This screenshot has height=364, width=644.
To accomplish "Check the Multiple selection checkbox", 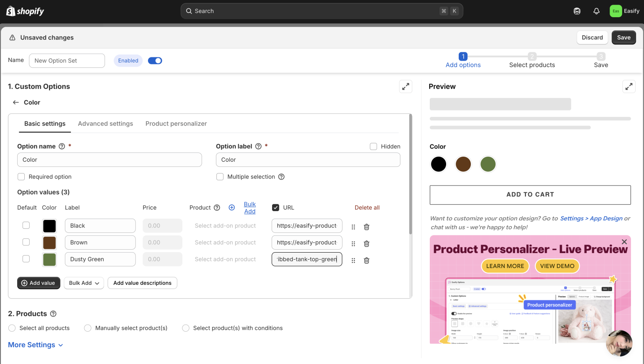I will [x=220, y=176].
